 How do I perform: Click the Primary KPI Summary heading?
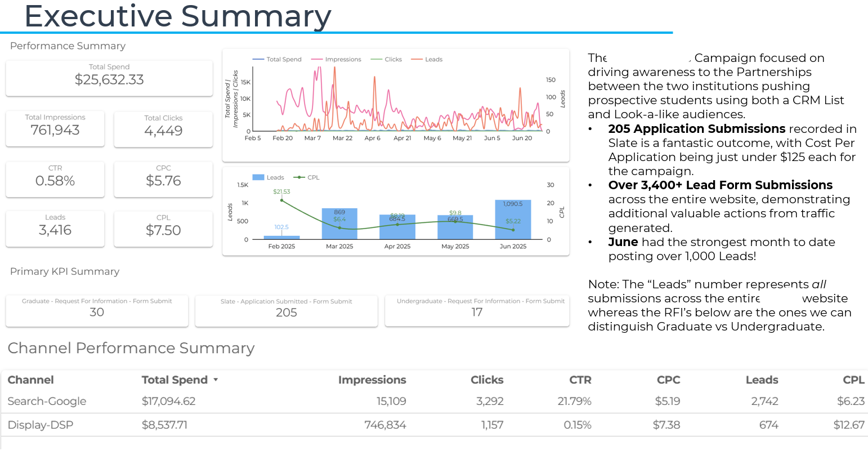pos(65,271)
